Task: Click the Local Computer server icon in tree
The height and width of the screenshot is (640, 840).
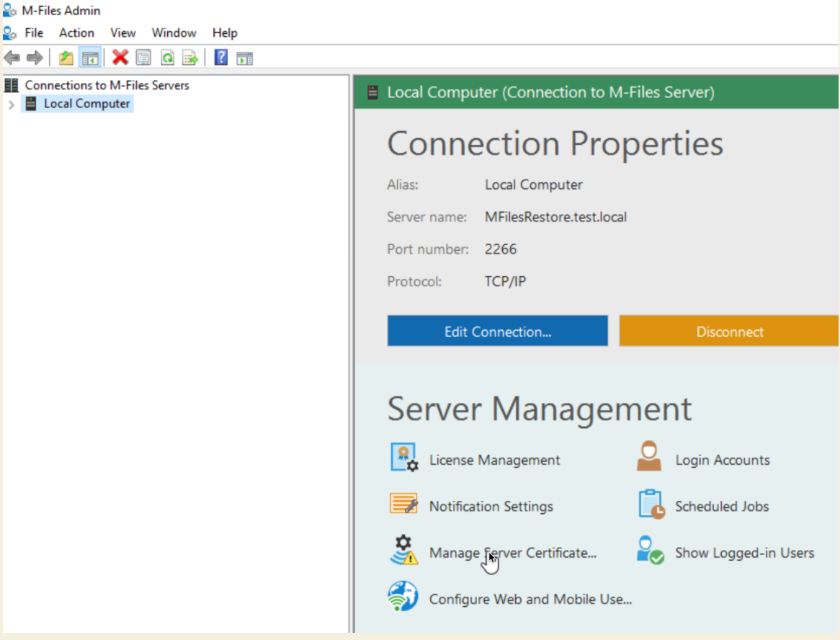Action: click(31, 104)
